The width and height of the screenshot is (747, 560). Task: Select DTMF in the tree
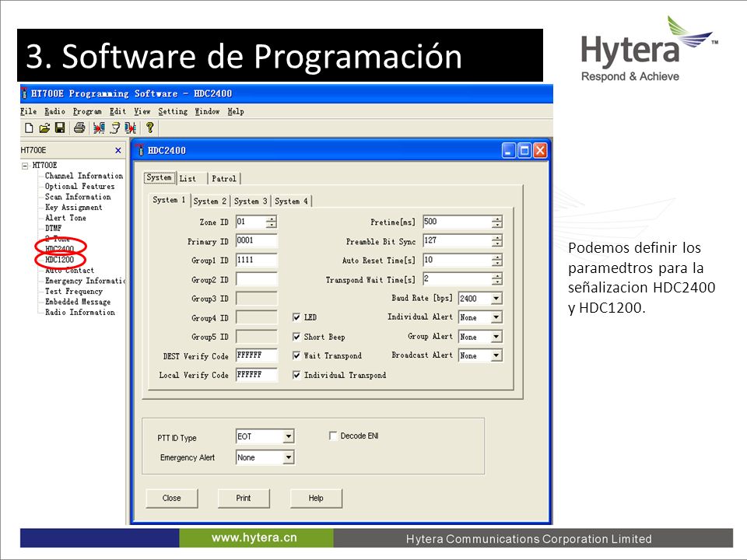54,229
